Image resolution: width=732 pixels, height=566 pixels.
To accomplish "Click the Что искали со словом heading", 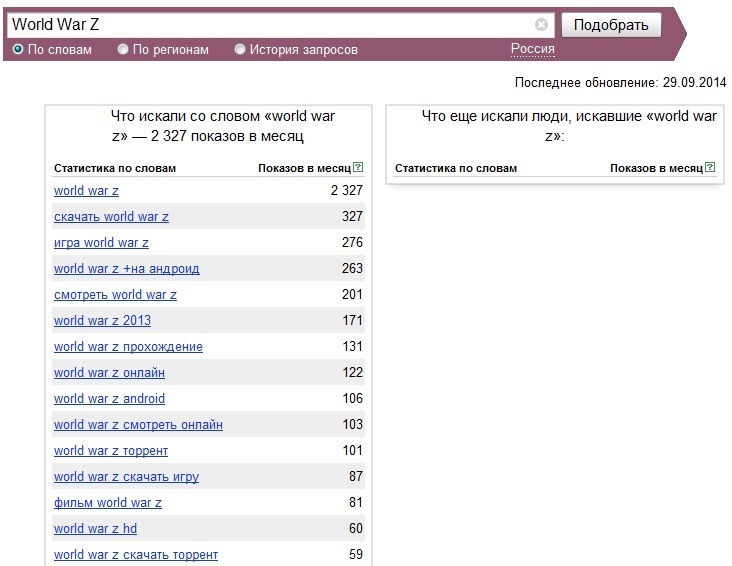I will pyautogui.click(x=223, y=126).
